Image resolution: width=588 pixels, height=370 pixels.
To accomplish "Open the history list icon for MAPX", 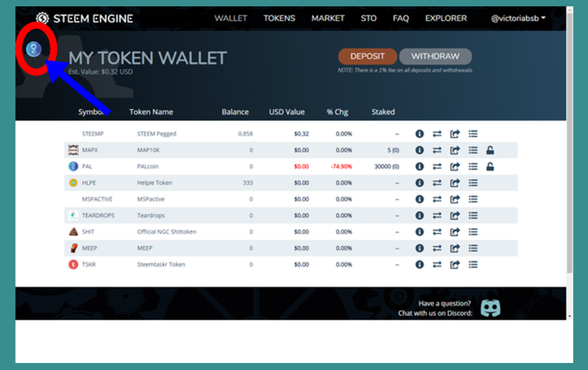I will 473,151.
